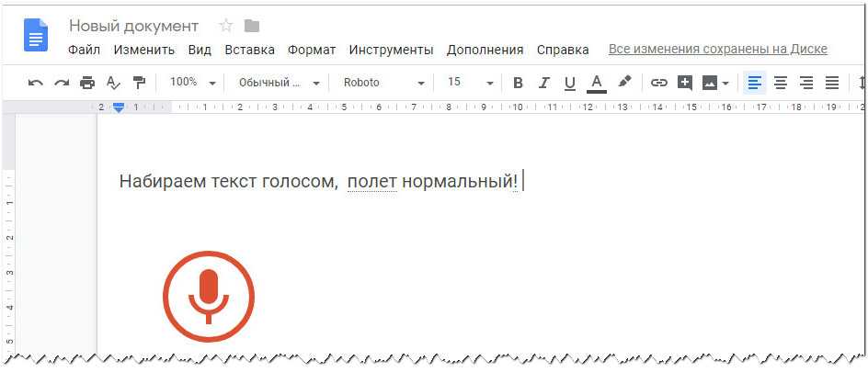
Task: Open the font size 15 dropdown
Action: click(470, 83)
